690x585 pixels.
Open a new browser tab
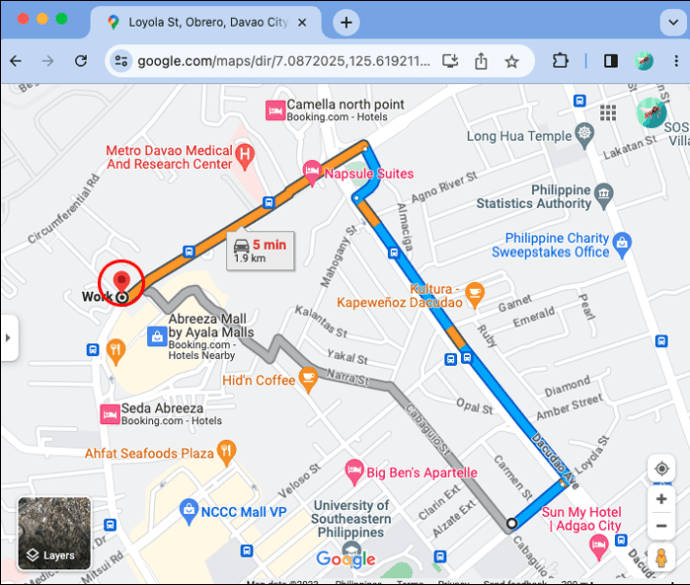click(346, 22)
